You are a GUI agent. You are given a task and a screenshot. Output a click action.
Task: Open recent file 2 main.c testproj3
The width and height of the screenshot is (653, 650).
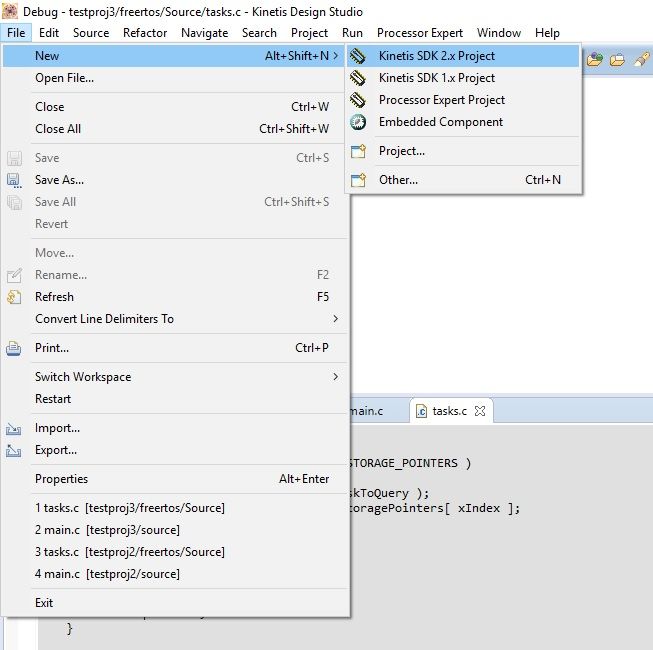click(x=175, y=530)
